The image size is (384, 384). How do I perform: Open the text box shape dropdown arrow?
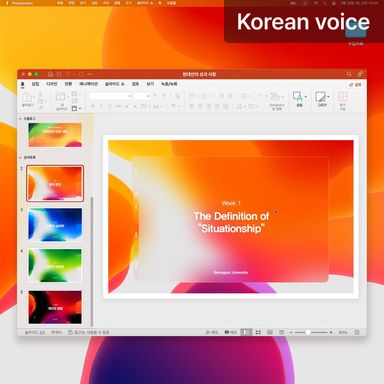(306, 97)
